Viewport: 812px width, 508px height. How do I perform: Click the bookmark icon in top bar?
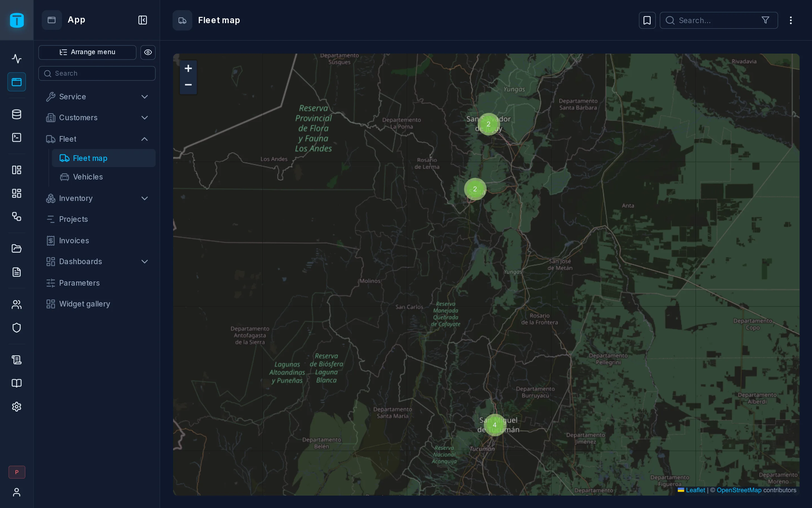(x=647, y=20)
